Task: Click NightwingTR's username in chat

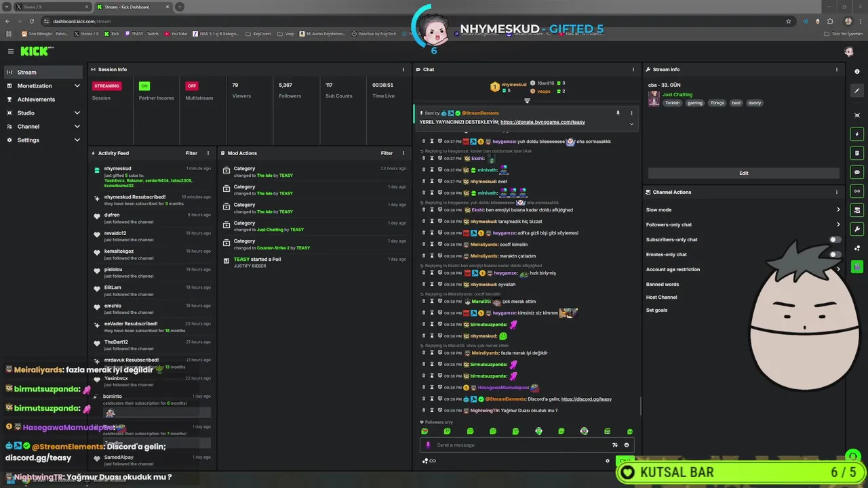Action: pyautogui.click(x=485, y=411)
